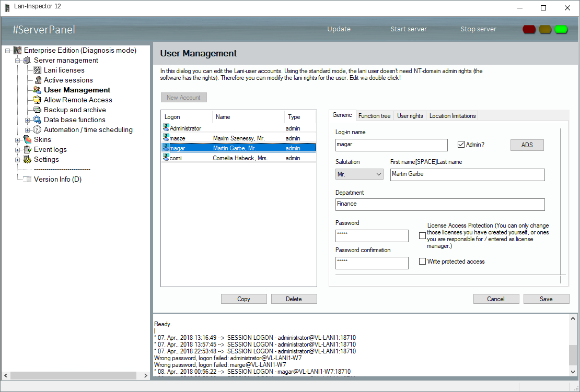Click the red server status indicator

pyautogui.click(x=529, y=29)
